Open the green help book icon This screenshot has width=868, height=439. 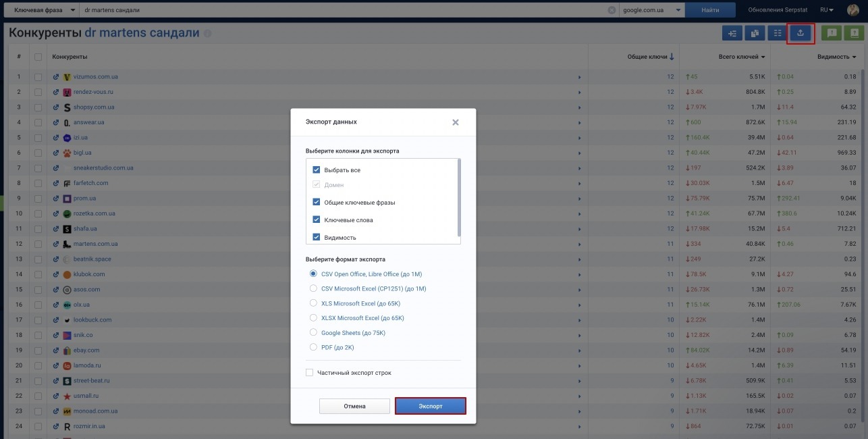[854, 32]
